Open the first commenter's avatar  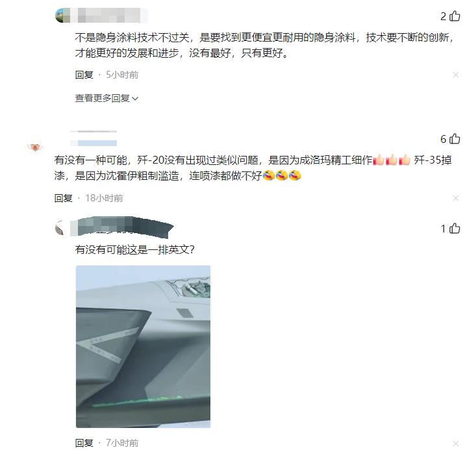click(62, 15)
